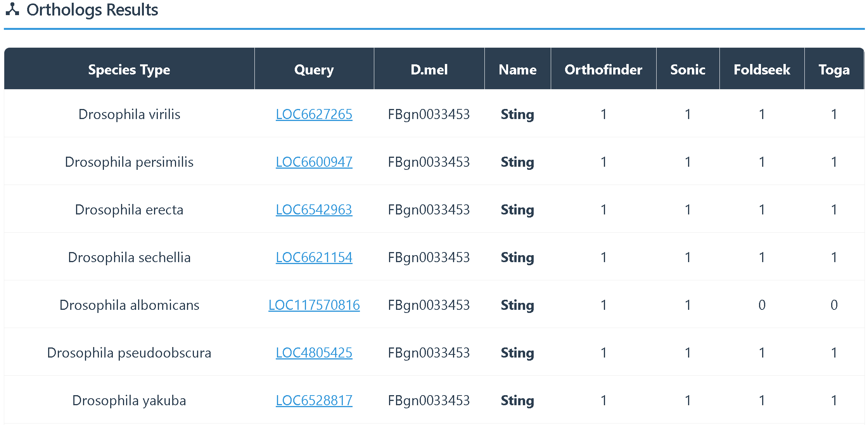Open LOC6600947 query link

314,162
